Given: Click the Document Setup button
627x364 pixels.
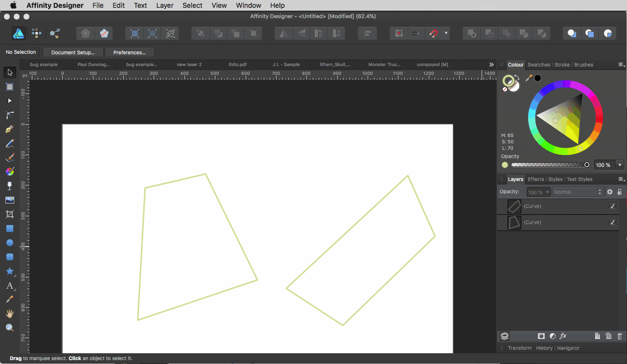Looking at the screenshot, I should coord(72,52).
